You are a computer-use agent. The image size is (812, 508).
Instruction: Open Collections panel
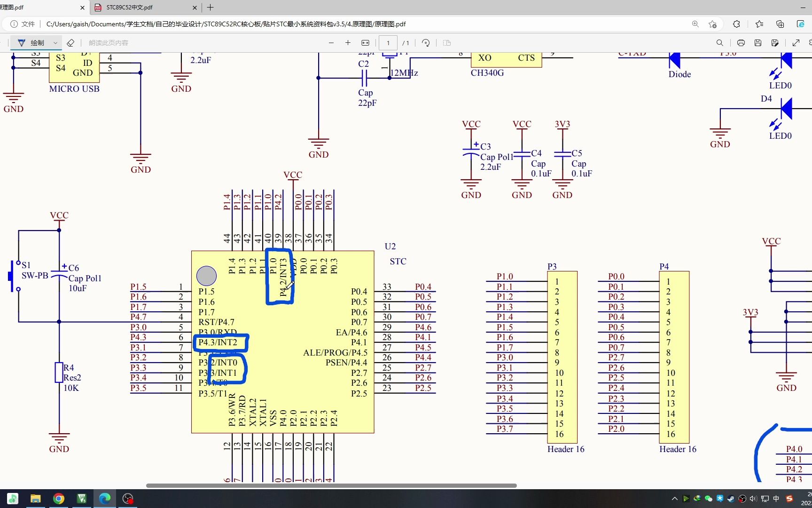780,24
